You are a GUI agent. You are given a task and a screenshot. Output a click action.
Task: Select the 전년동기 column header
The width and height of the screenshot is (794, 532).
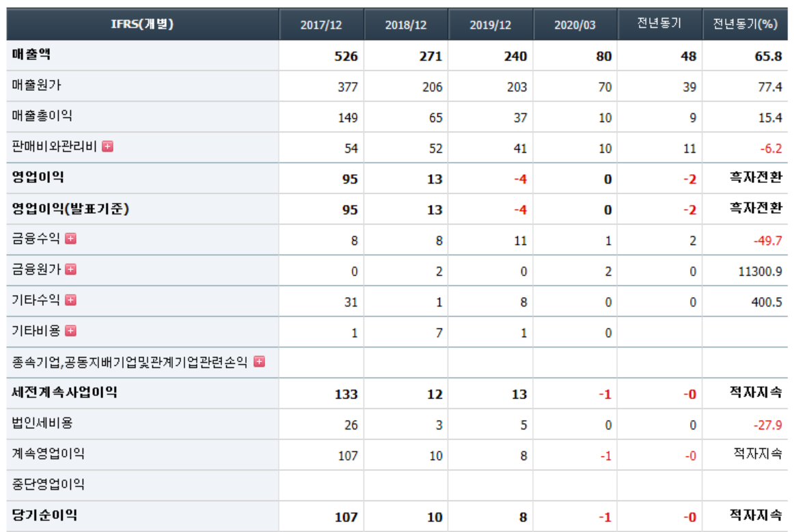[x=659, y=24]
